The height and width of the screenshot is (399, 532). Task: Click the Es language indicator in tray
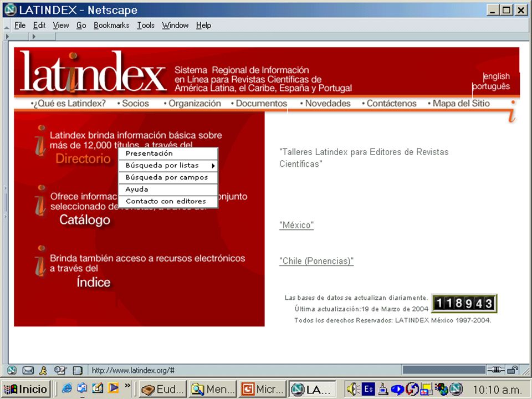368,388
